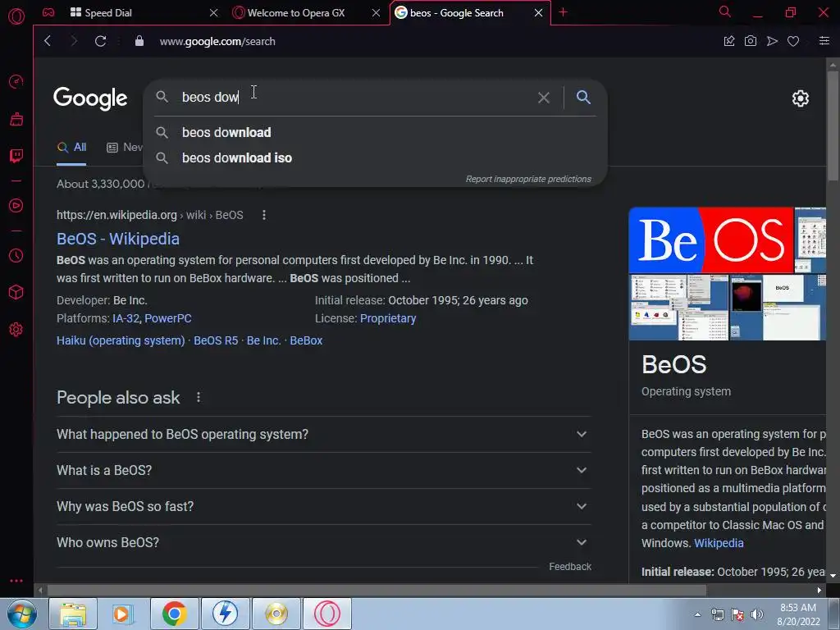Open GX Control speedometer sidebar icon

click(16, 81)
